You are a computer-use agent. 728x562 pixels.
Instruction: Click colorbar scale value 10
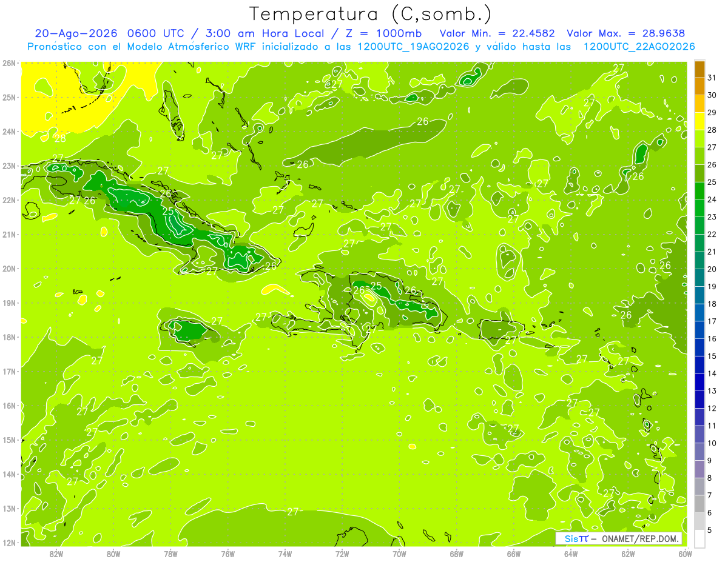pos(712,443)
